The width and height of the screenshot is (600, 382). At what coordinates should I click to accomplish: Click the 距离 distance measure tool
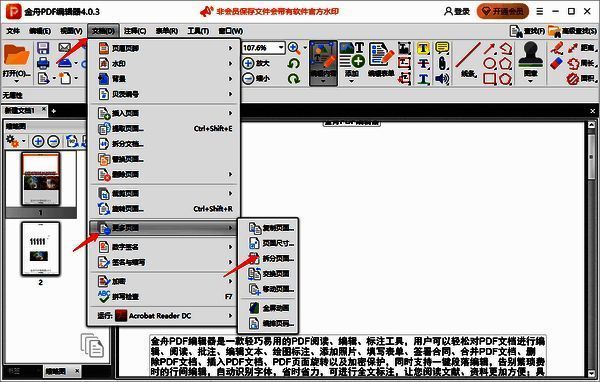pos(581,48)
